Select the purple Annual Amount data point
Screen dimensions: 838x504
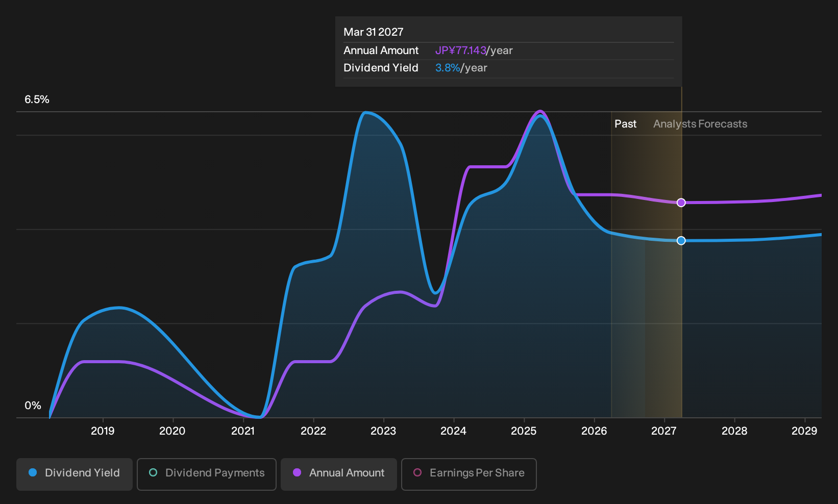coord(681,203)
